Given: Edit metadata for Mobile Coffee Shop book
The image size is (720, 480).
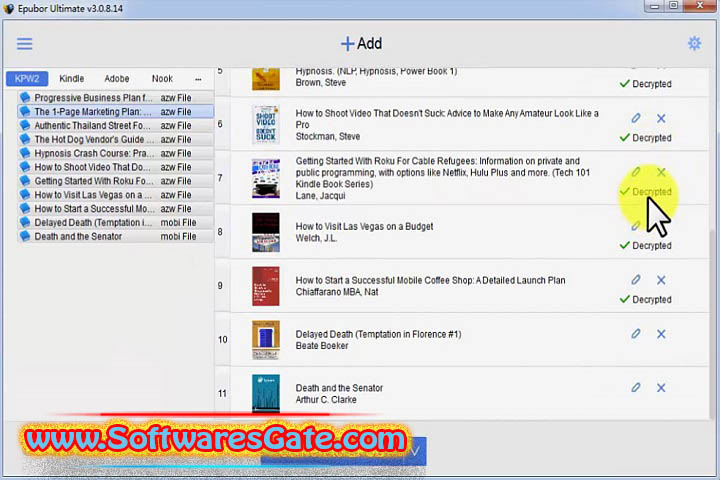Looking at the screenshot, I should click(x=636, y=280).
